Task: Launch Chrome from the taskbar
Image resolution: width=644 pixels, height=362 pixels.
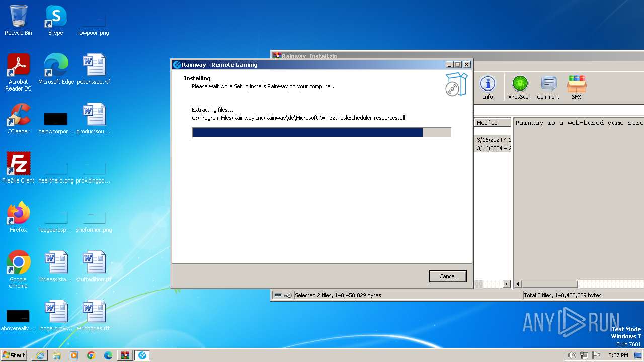Action: point(91,355)
